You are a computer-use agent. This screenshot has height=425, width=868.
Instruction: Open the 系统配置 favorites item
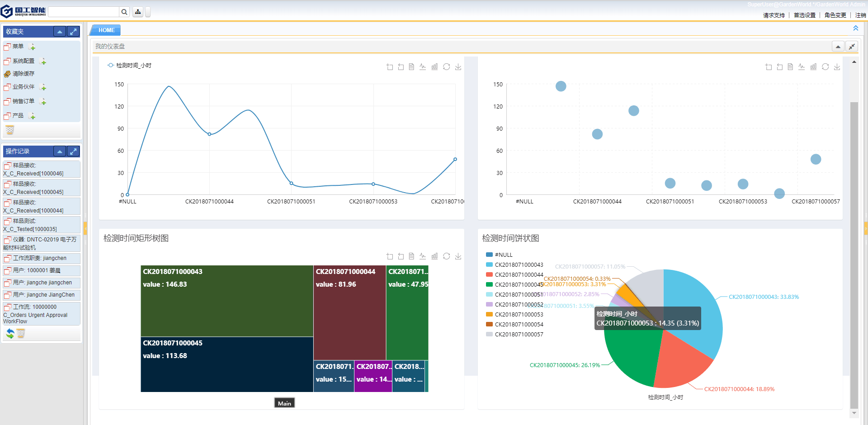[24, 61]
